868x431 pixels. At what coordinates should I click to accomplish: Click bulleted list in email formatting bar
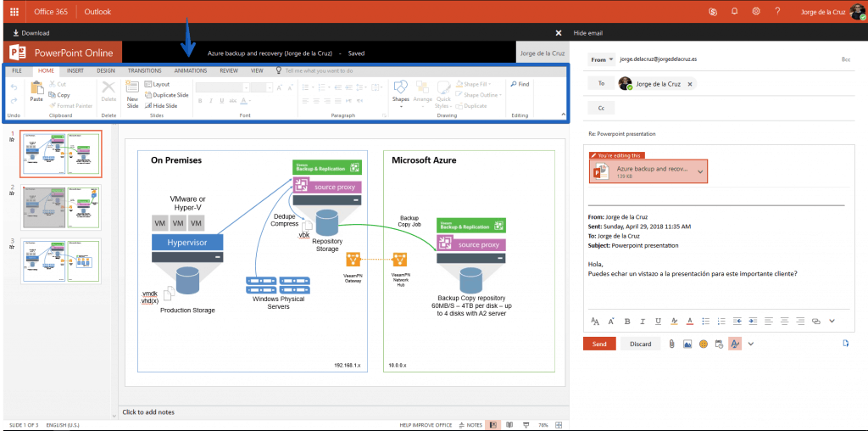706,321
